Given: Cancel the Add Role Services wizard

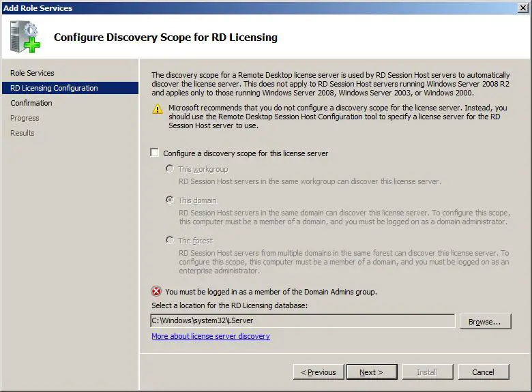Looking at the screenshot, I should pos(483,372).
